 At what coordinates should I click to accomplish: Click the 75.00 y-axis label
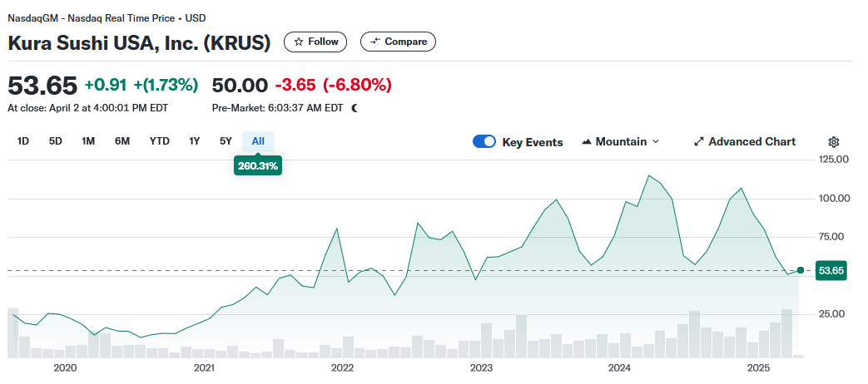point(833,237)
